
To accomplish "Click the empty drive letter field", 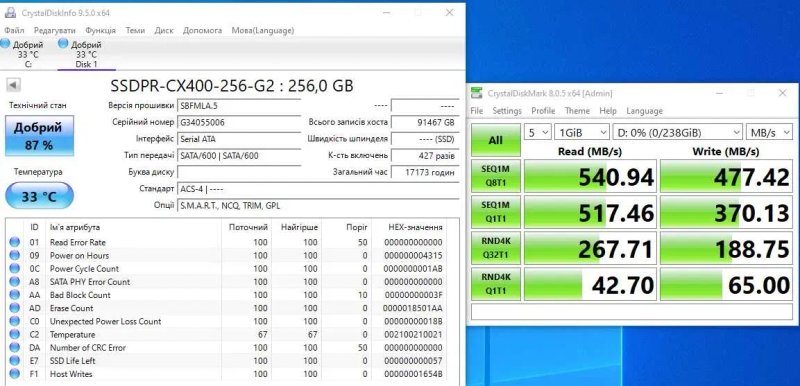I will (x=239, y=172).
